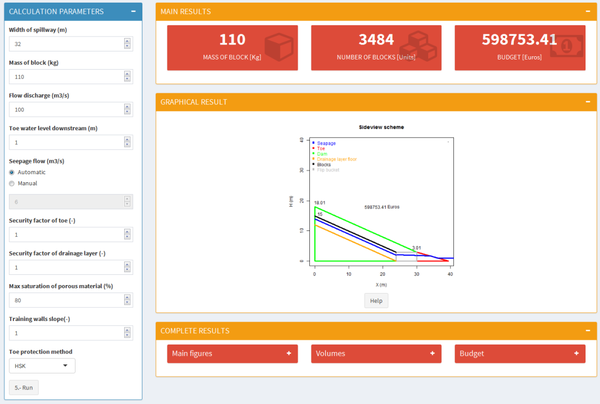The image size is (600, 404).
Task: Collapse the Calculation Parameters panel with minus icon
Action: click(135, 11)
